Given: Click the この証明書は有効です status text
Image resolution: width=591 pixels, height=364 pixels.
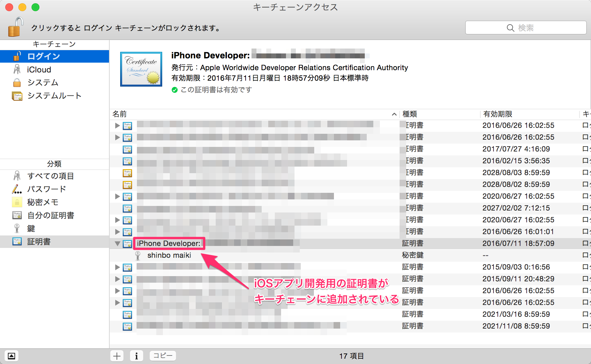Looking at the screenshot, I should pos(216,90).
